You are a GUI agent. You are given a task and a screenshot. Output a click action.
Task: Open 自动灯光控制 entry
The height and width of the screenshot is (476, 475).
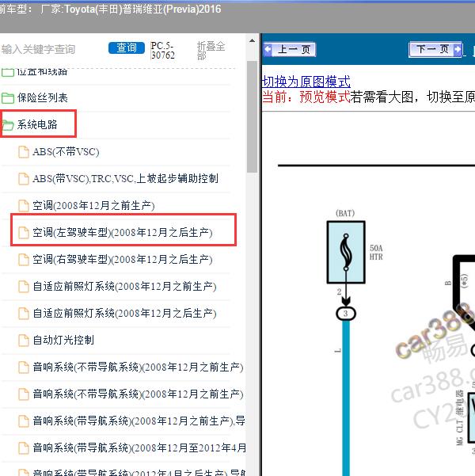63,340
